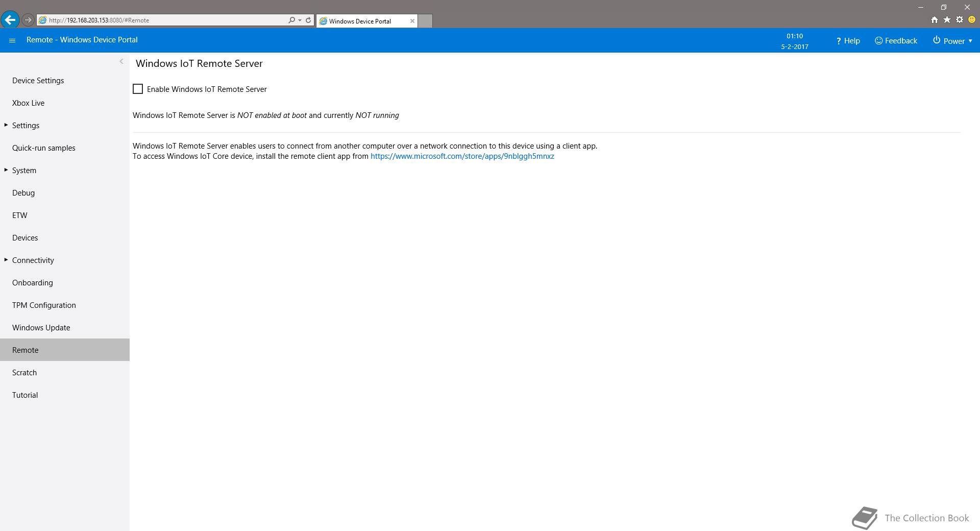Open the hamburger navigation menu
Screen dimensions: 980x531
(12, 40)
